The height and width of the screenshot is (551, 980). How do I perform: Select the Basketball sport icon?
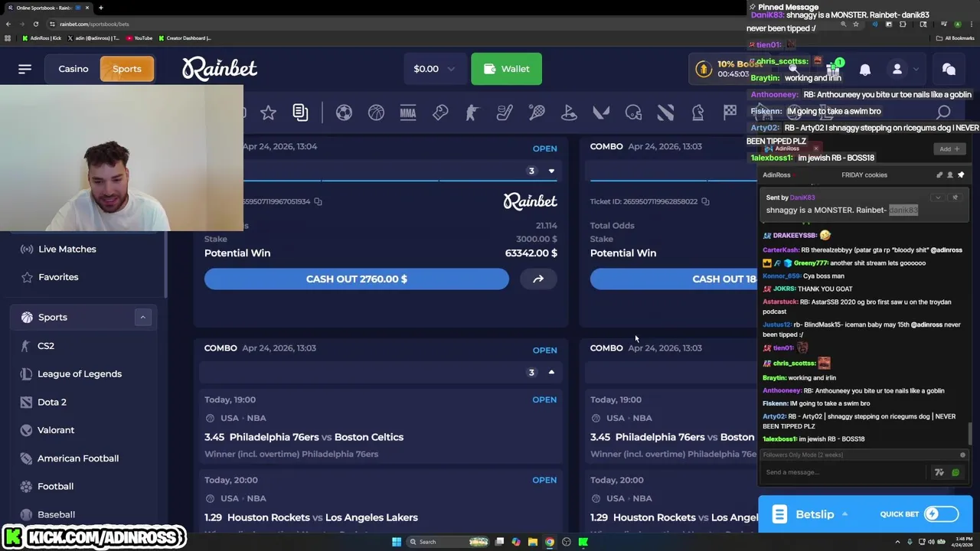pos(376,113)
